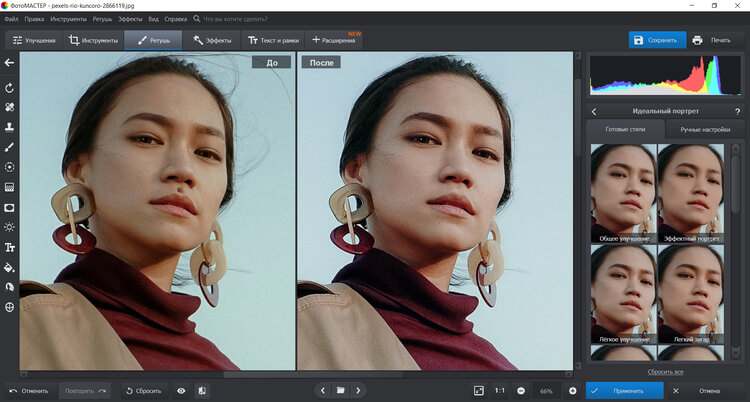Select the Ручные настройки tab
Screen dimensions: 750x402
pos(705,129)
